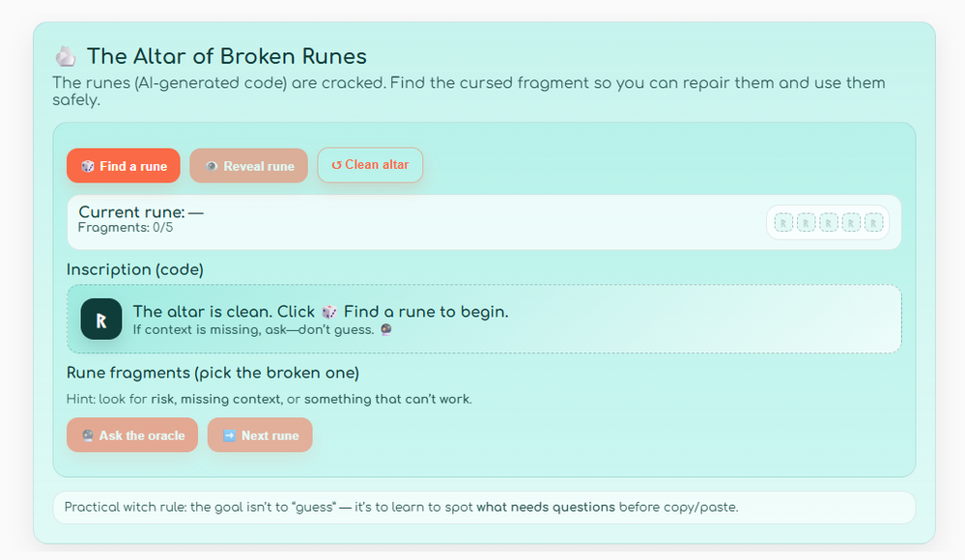
Task: Click the second empty fragment slot
Action: pos(807,222)
